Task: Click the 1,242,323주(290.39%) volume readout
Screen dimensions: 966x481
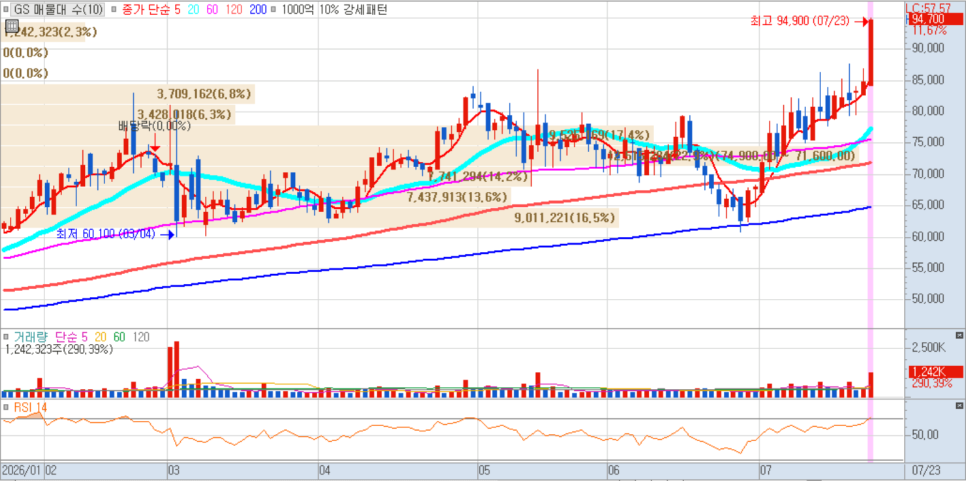Action: pyautogui.click(x=60, y=349)
